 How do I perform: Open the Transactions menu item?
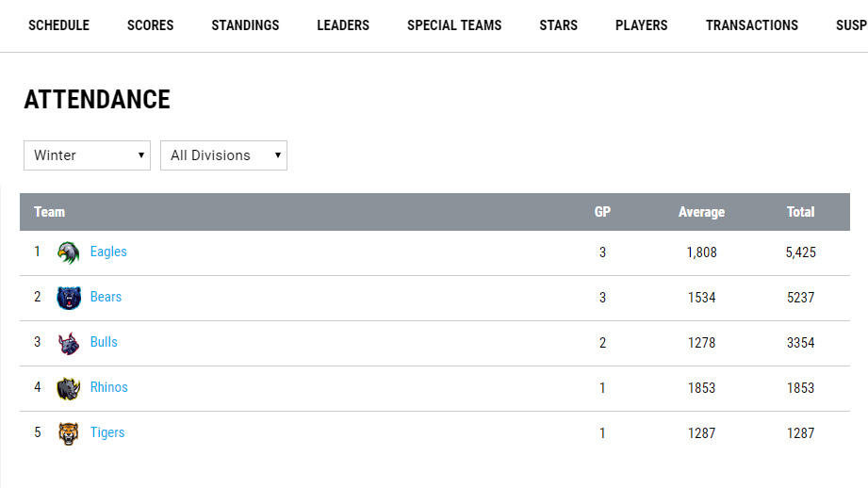pyautogui.click(x=752, y=25)
